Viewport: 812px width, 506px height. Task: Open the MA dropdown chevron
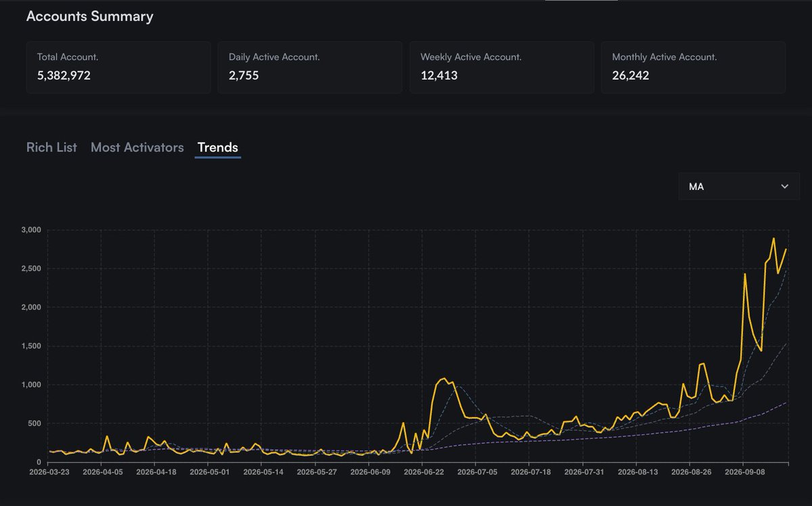(785, 186)
